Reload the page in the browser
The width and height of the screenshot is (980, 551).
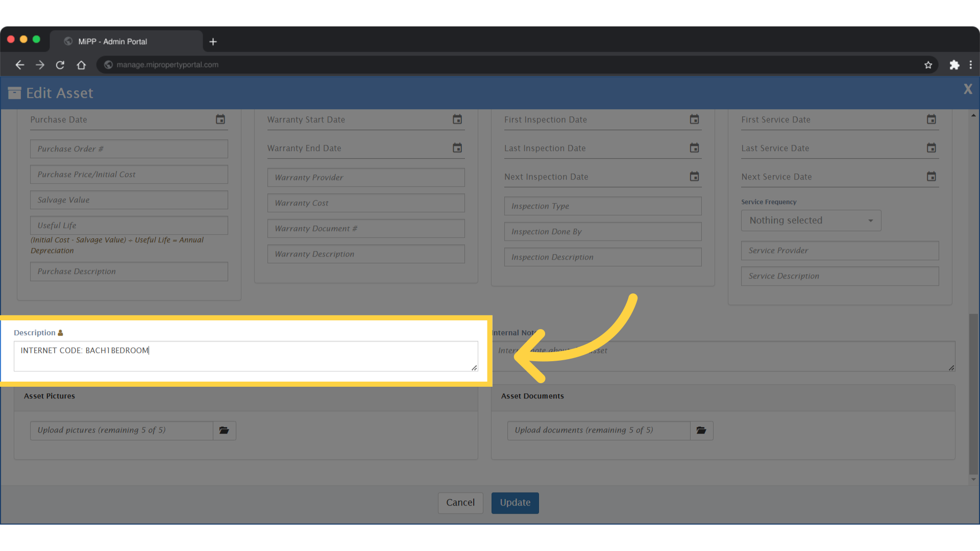point(60,65)
